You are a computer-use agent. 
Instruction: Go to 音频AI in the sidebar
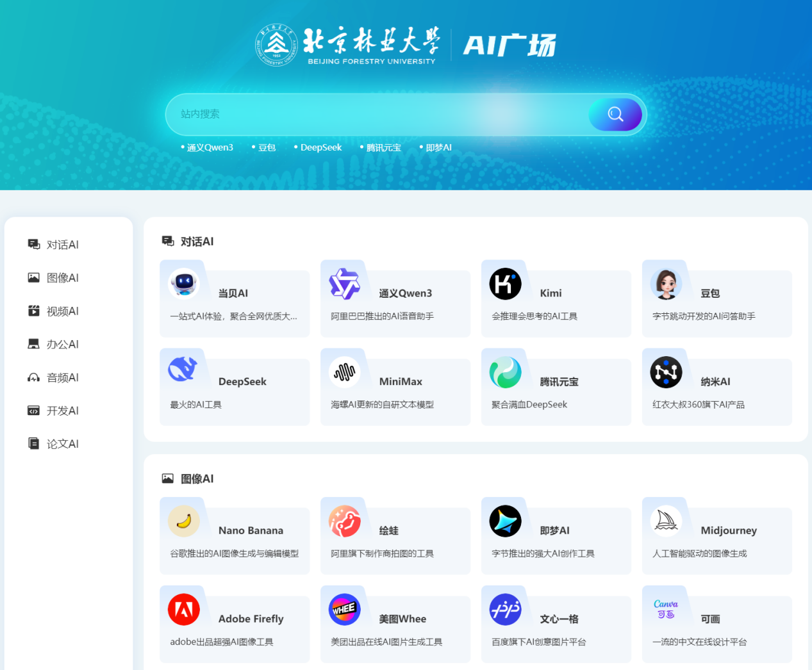(63, 378)
